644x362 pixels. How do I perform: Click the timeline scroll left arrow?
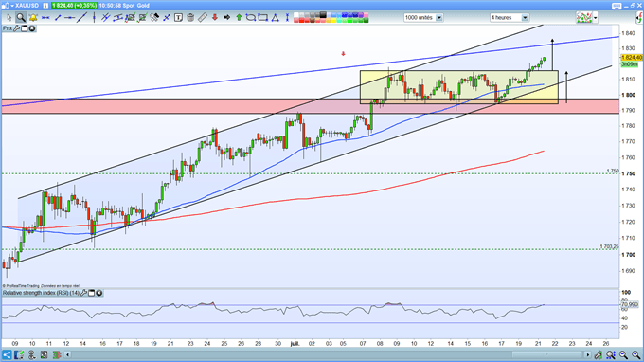[x=68, y=354]
